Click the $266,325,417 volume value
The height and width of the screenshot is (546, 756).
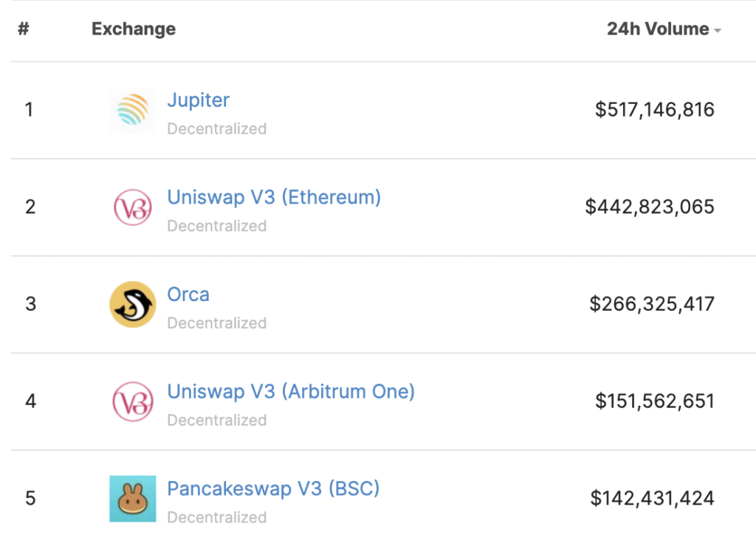(x=652, y=304)
